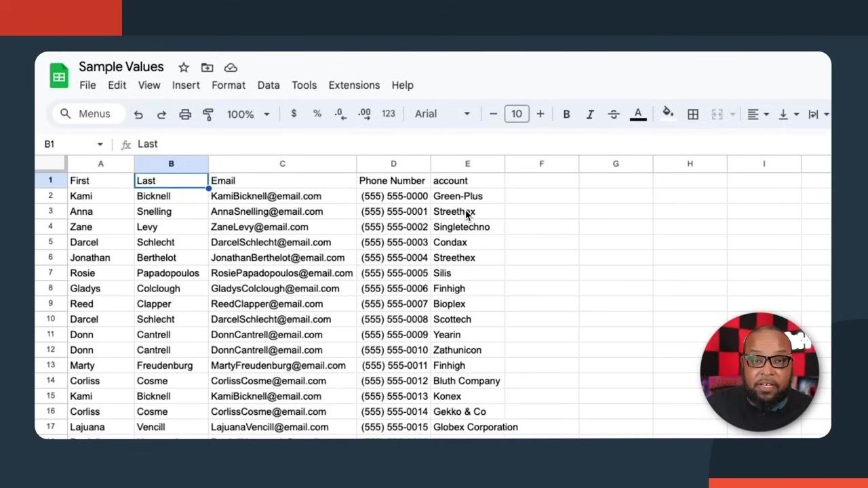This screenshot has width=868, height=488.
Task: Select column A header
Action: [100, 164]
